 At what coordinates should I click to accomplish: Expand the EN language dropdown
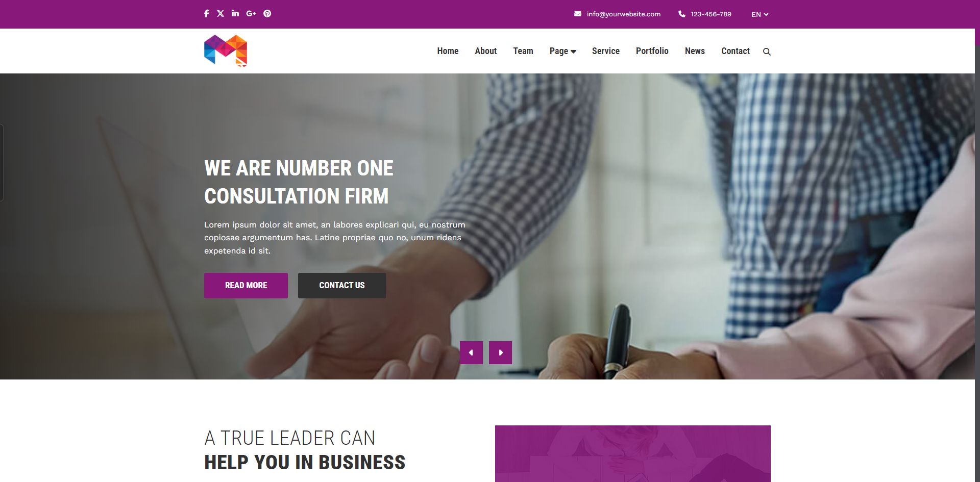[x=759, y=14]
